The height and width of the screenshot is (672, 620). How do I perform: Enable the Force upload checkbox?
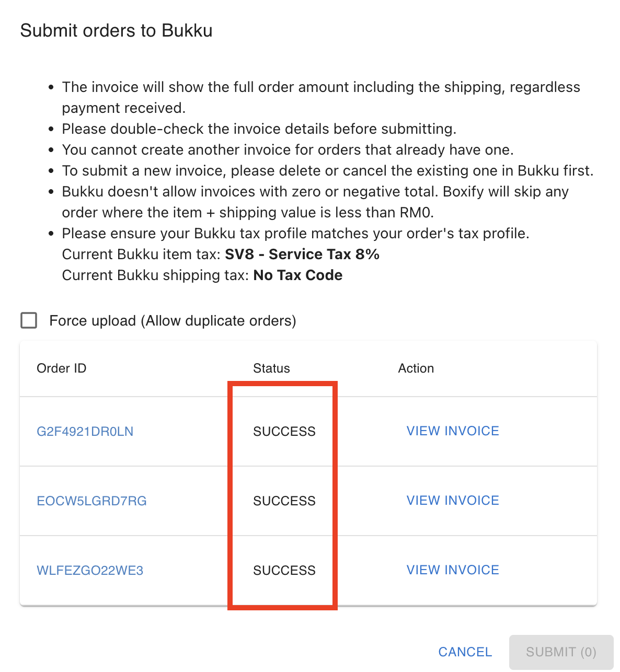coord(29,320)
